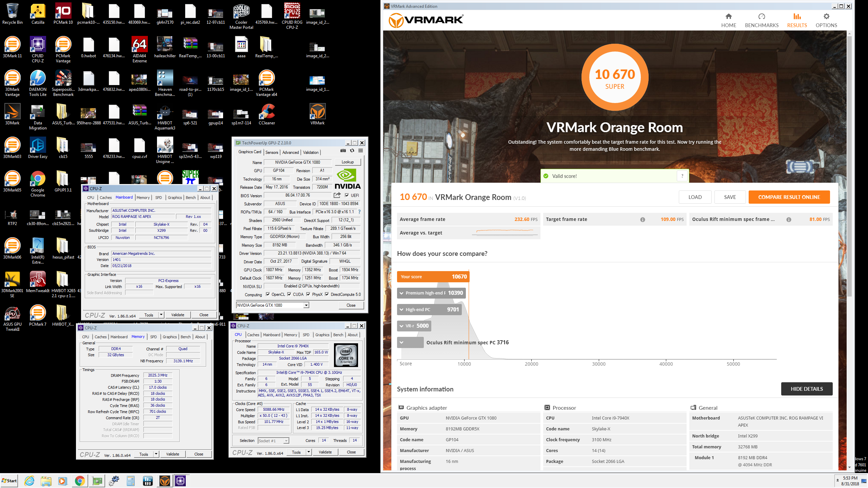The image size is (868, 488).
Task: Open the GPU-Z hamburger menu
Action: click(361, 151)
